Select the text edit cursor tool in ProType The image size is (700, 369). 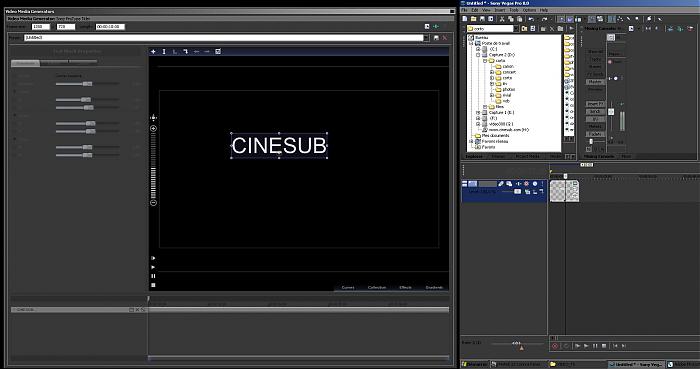pos(164,52)
